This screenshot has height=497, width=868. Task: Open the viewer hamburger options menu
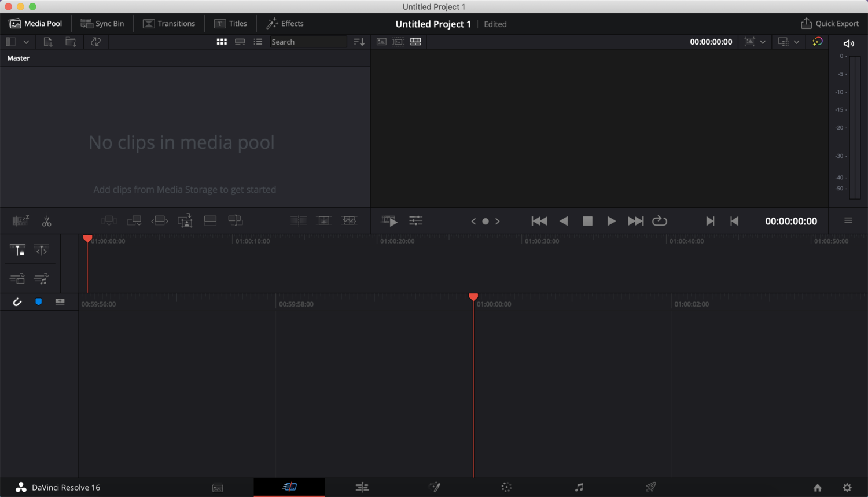[x=848, y=220]
